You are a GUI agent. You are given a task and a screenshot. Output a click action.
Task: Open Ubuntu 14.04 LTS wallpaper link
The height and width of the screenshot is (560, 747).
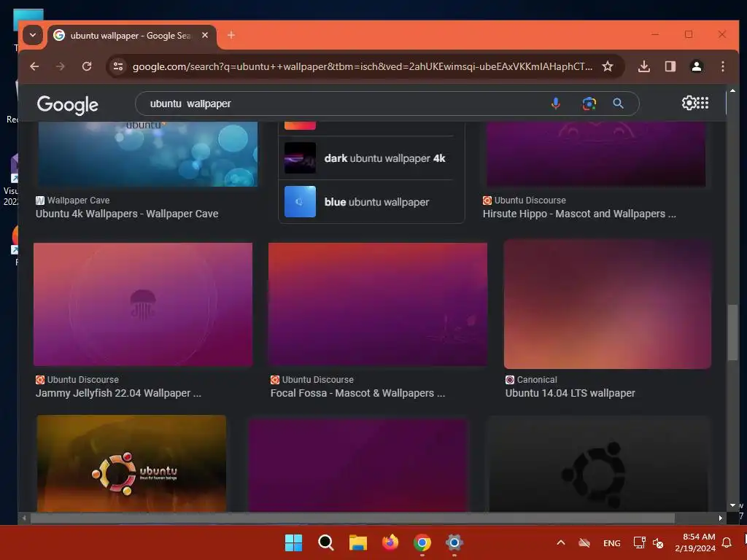pyautogui.click(x=570, y=393)
